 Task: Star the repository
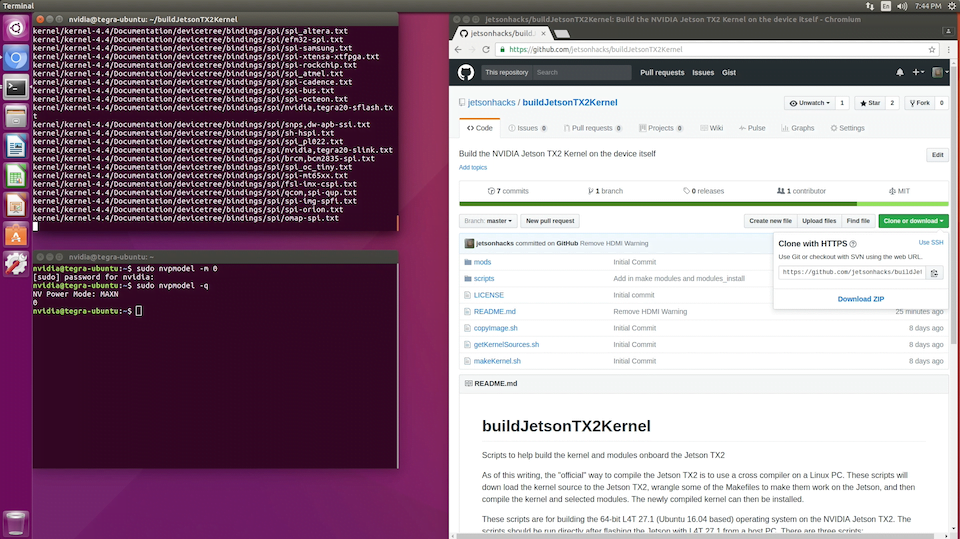(x=870, y=103)
